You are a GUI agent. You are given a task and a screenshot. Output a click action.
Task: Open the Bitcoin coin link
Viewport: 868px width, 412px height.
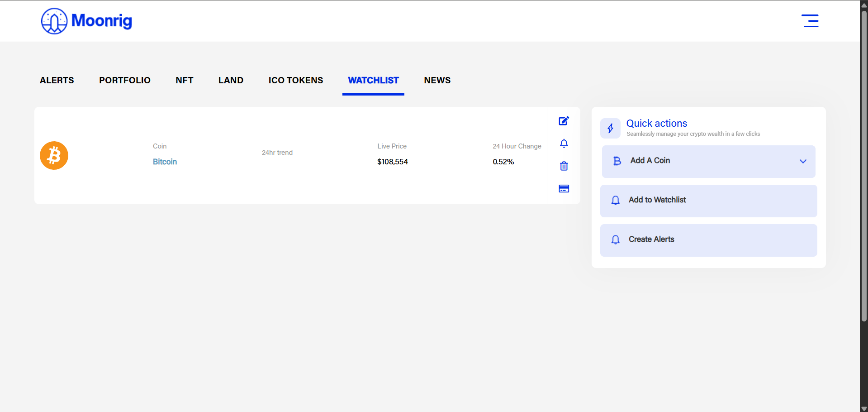pos(165,162)
